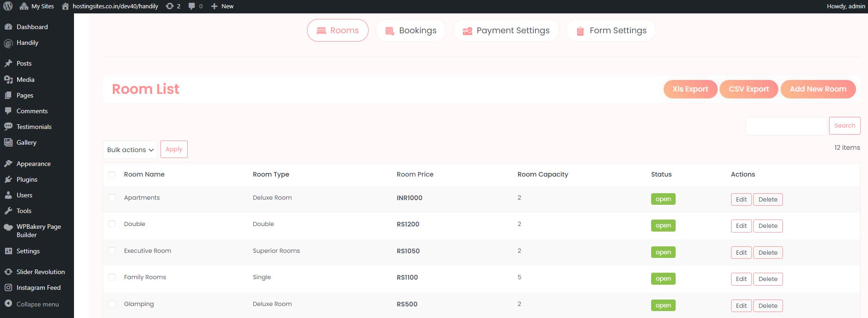
Task: Delete the Executive Room entry
Action: tap(768, 253)
